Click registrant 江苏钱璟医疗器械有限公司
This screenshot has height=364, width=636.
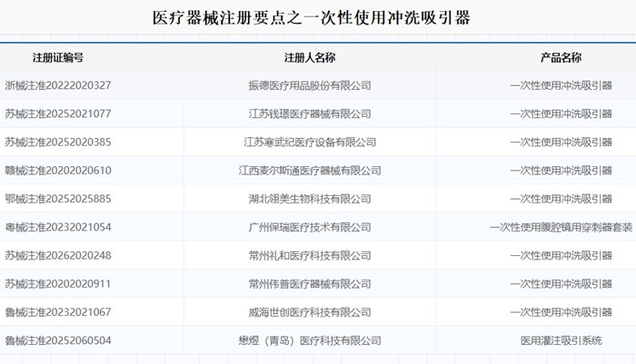point(310,113)
